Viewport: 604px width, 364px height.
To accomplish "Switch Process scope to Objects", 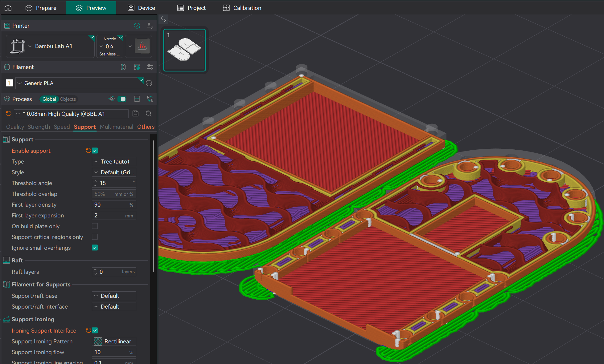I will (x=68, y=99).
